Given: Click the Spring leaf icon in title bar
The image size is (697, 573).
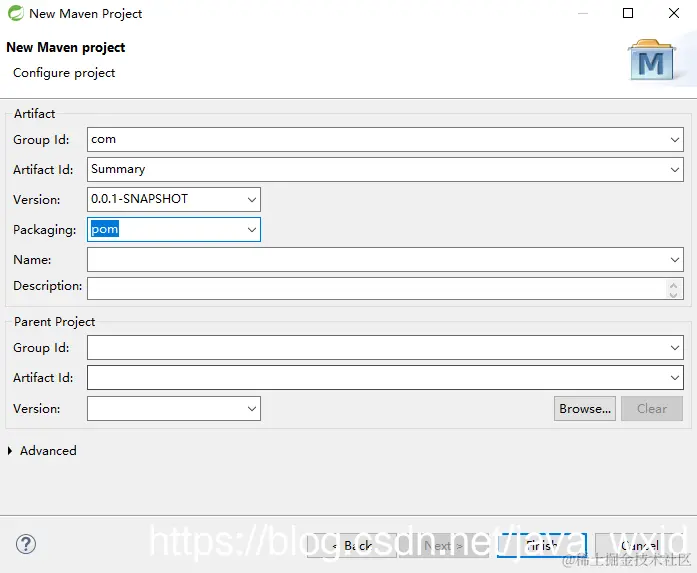Looking at the screenshot, I should click(x=16, y=13).
